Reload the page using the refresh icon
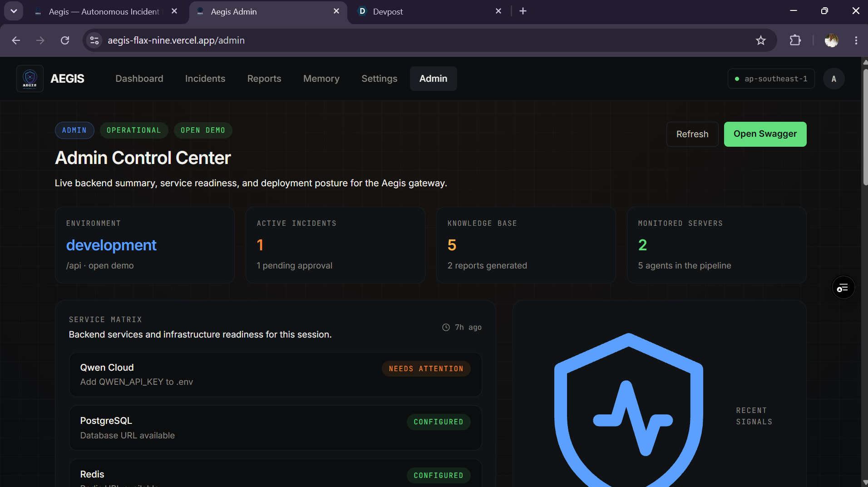 65,40
